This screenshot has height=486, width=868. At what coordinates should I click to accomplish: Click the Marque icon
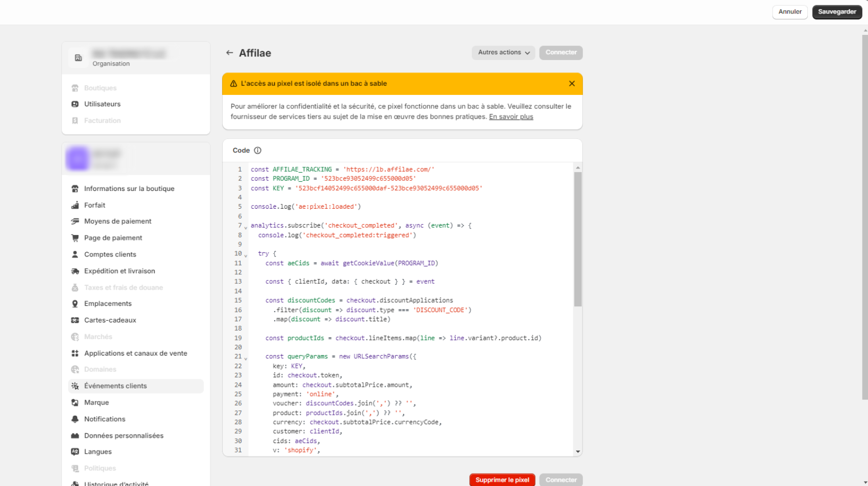coord(75,403)
